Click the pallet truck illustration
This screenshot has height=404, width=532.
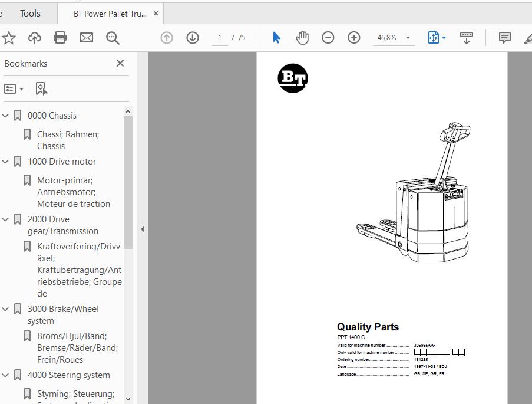(x=414, y=192)
